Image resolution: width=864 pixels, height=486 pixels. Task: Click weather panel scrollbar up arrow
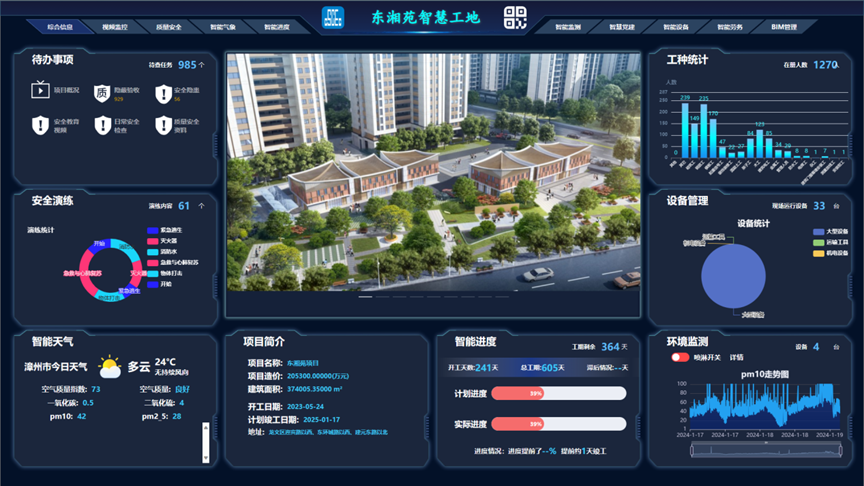pos(206,426)
